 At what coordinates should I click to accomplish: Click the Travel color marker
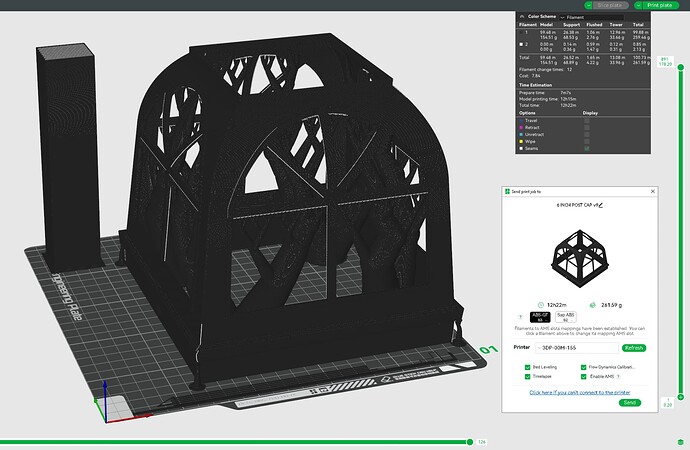pos(521,121)
